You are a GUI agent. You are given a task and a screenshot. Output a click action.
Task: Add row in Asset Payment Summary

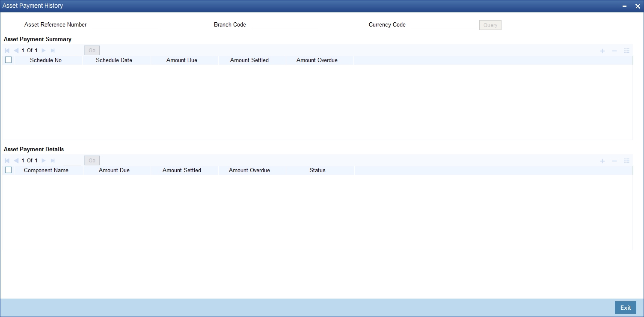pos(602,51)
